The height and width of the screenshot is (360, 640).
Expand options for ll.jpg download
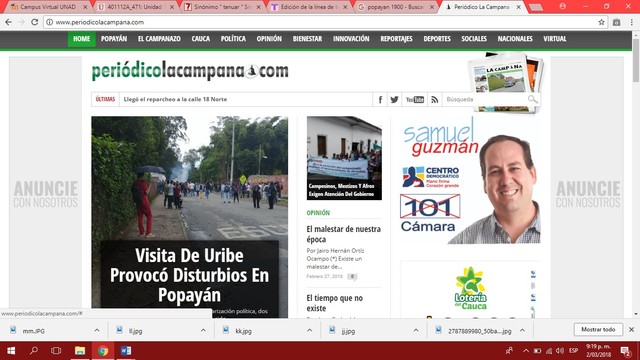click(203, 330)
